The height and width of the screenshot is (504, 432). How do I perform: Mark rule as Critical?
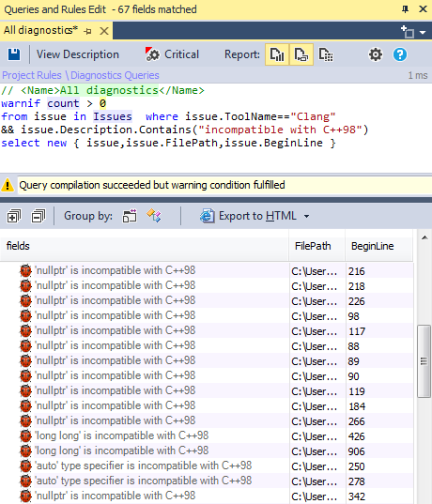pyautogui.click(x=172, y=54)
